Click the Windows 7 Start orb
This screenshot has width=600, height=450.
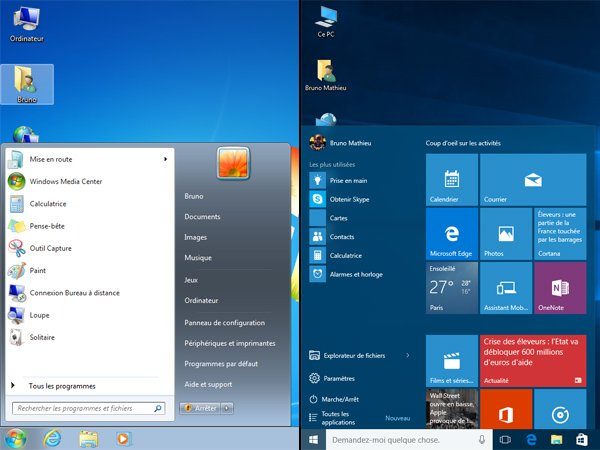14,439
